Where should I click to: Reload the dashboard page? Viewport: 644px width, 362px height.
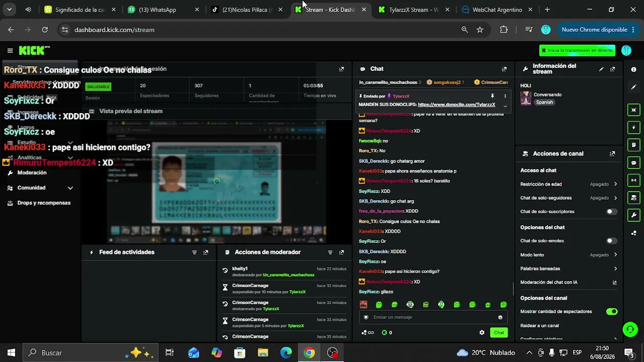[45, 30]
